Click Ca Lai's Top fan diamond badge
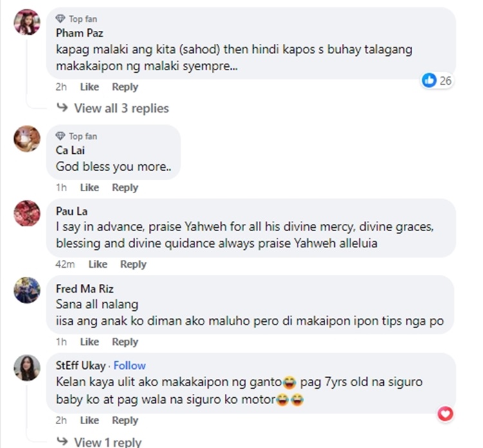The image size is (483, 448). point(61,136)
